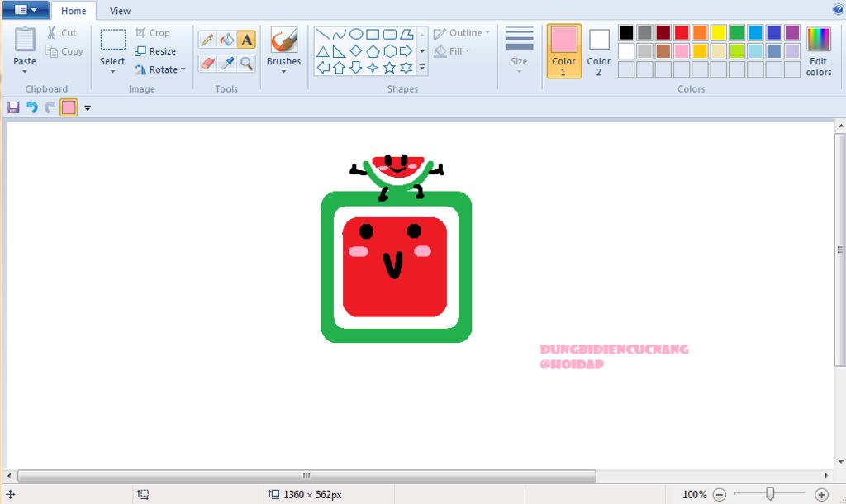Click the vertical scrollbar down arrow
Viewport: 846px width, 504px height.
pos(840,462)
